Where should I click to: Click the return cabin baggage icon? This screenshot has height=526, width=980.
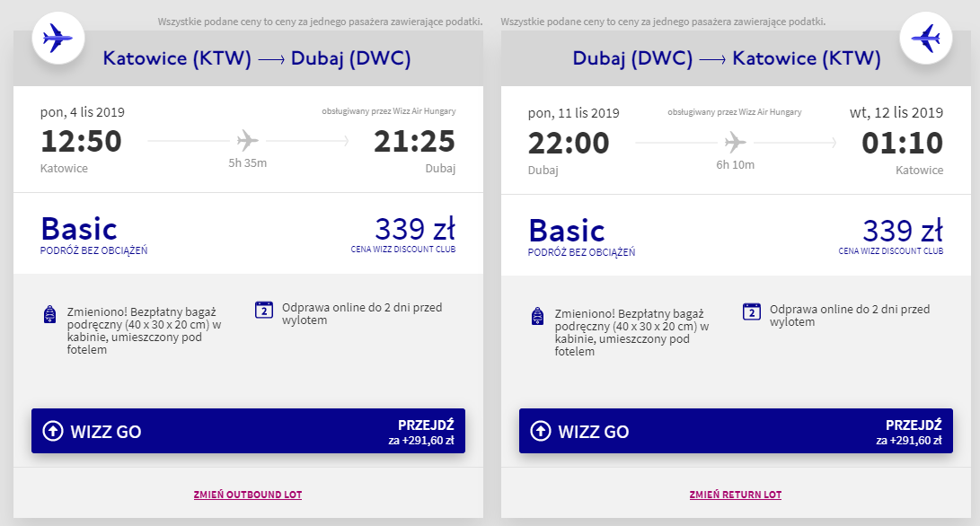pyautogui.click(x=538, y=315)
